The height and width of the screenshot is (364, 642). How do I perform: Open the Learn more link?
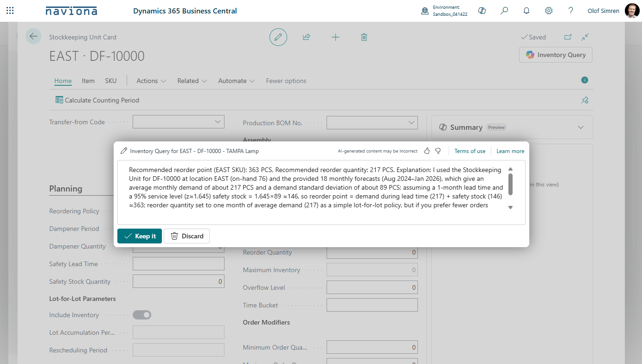click(x=510, y=151)
